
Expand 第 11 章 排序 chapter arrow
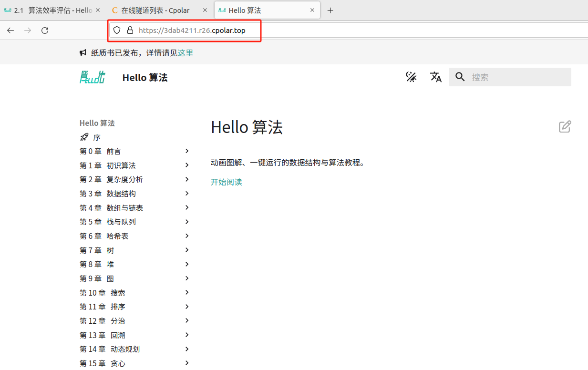coord(187,307)
